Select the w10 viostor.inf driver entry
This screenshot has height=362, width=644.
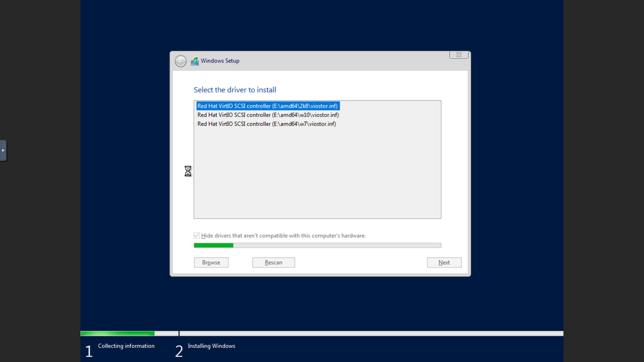(268, 115)
